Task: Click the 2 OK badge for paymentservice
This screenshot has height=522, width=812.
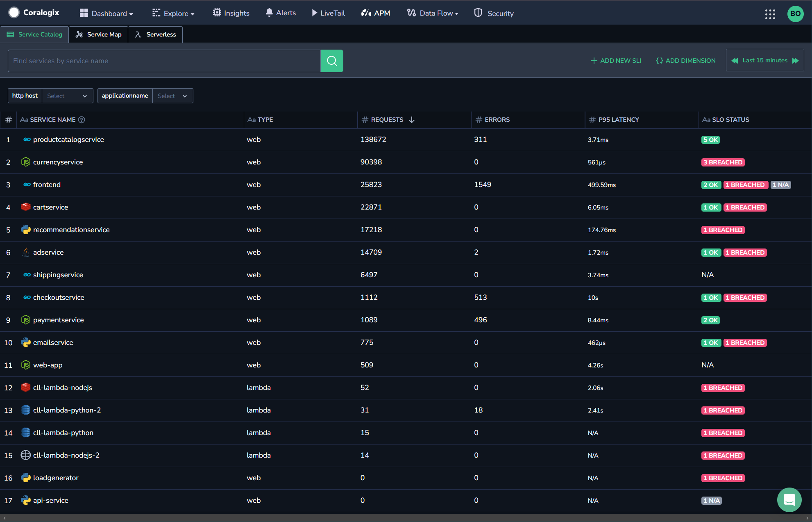Action: (710, 320)
